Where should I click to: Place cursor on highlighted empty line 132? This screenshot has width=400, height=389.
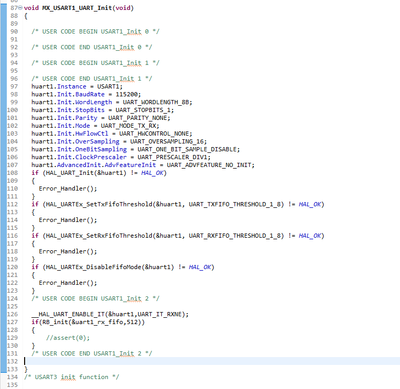coord(212,361)
